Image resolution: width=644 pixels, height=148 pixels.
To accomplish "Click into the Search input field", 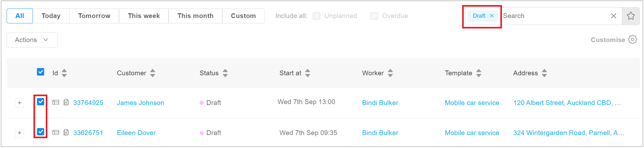I will 552,16.
